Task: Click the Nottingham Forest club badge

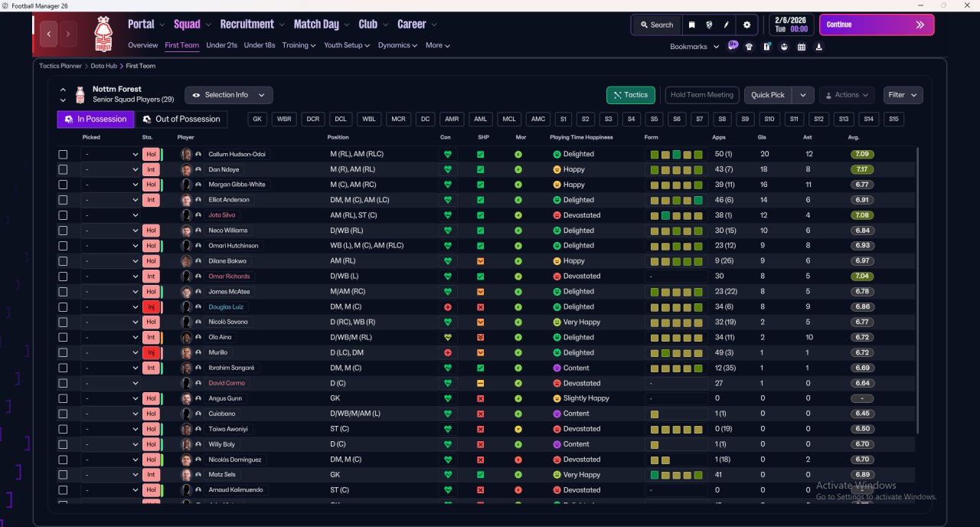Action: coord(102,34)
